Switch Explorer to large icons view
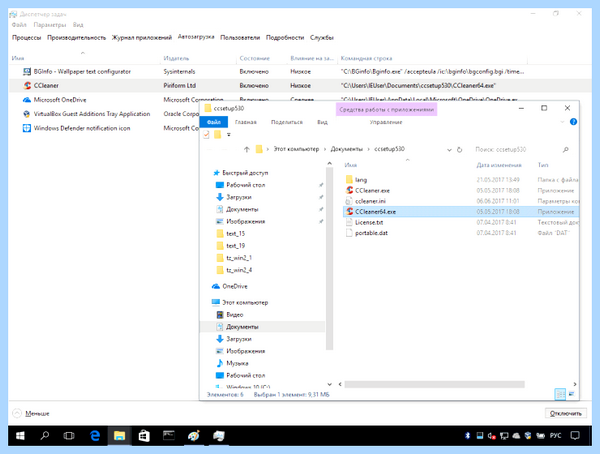This screenshot has height=454, width=600. [x=572, y=394]
